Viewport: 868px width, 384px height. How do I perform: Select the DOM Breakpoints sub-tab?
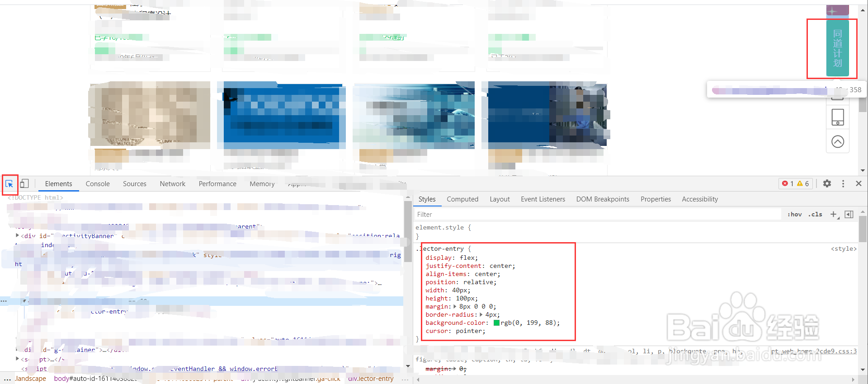[603, 199]
